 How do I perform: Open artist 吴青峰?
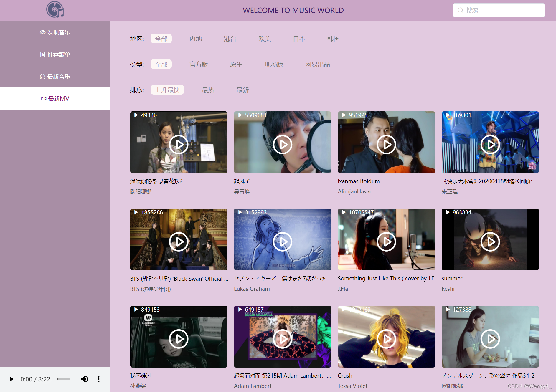point(242,192)
